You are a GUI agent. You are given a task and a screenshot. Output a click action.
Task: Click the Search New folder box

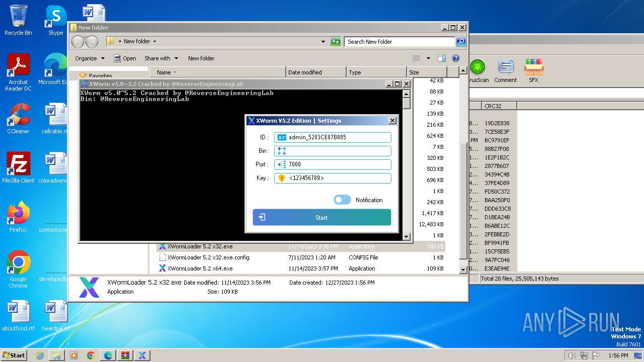(400, 42)
